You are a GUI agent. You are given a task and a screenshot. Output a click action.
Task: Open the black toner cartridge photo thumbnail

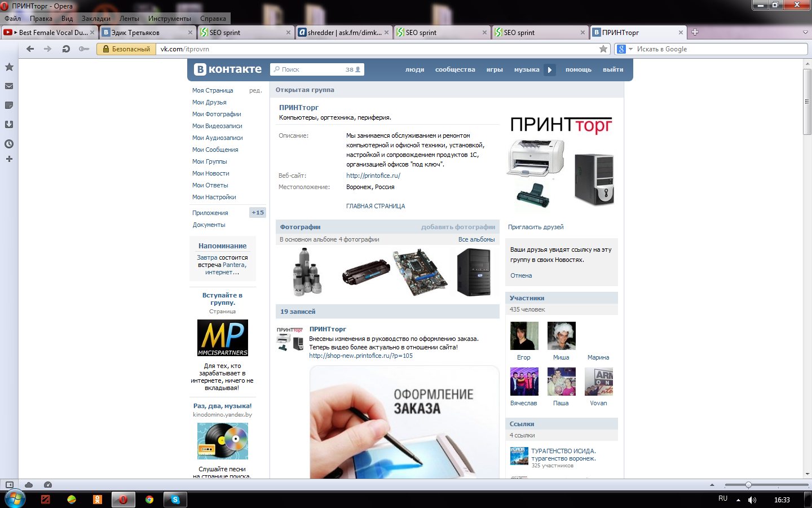click(x=366, y=272)
